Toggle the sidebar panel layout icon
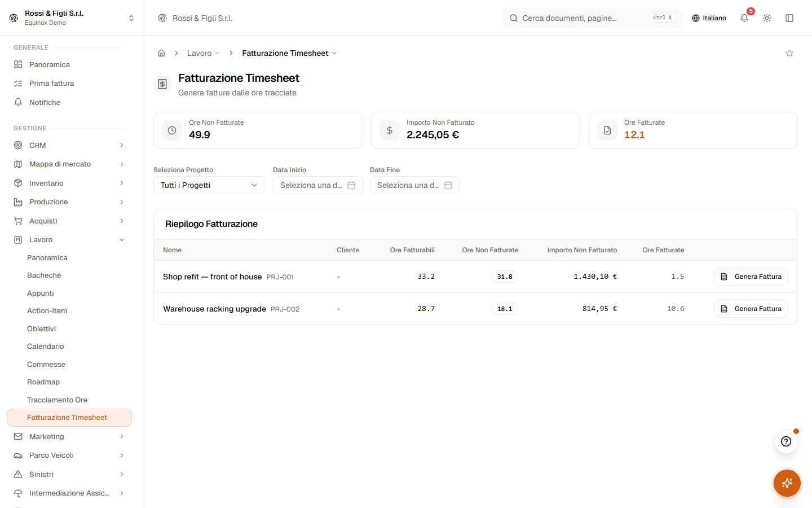 [x=789, y=18]
